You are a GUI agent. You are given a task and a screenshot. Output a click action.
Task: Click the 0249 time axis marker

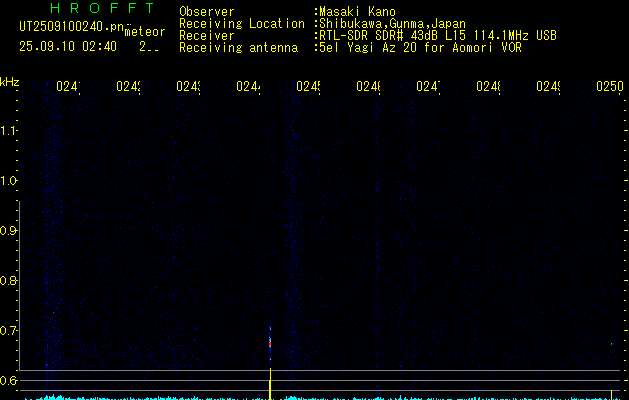(x=548, y=86)
